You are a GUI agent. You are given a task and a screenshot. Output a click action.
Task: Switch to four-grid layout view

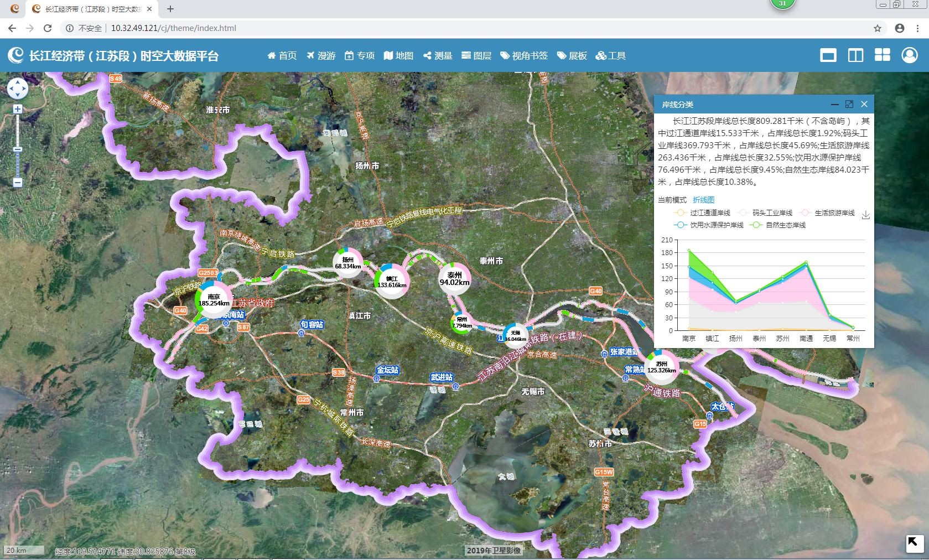coord(882,55)
